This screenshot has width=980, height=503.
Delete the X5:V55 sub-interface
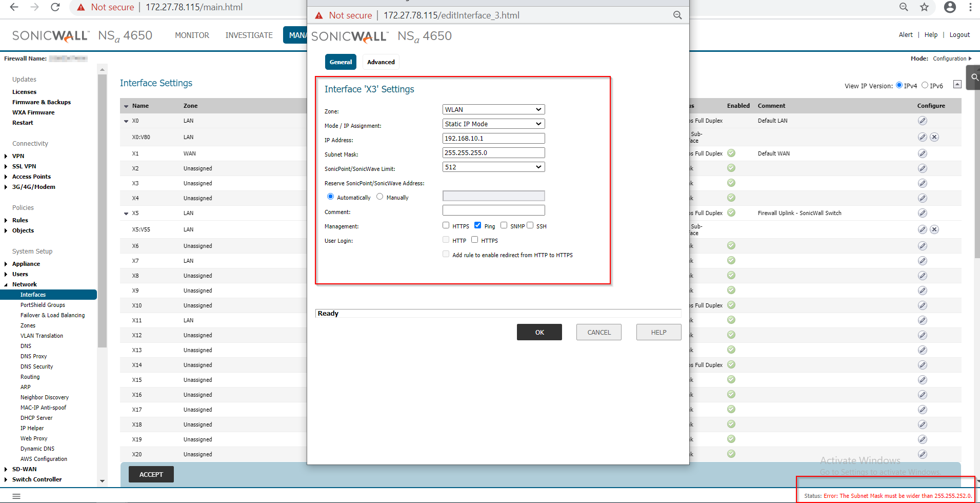coord(934,229)
